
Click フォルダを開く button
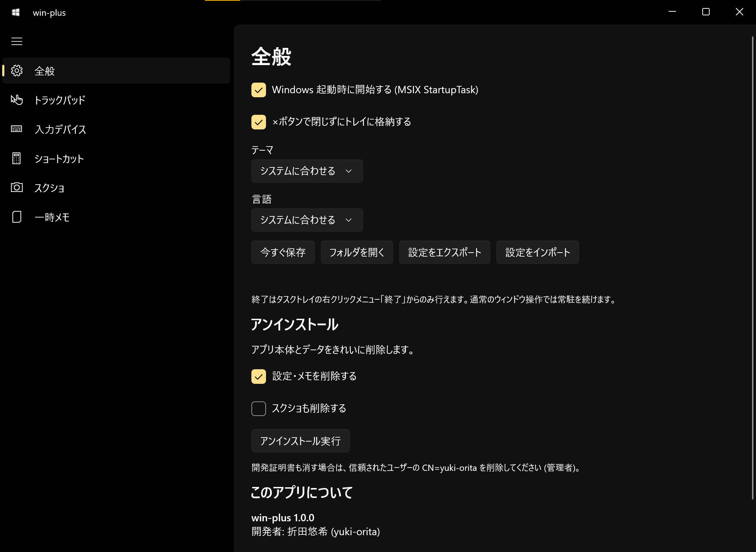point(357,252)
